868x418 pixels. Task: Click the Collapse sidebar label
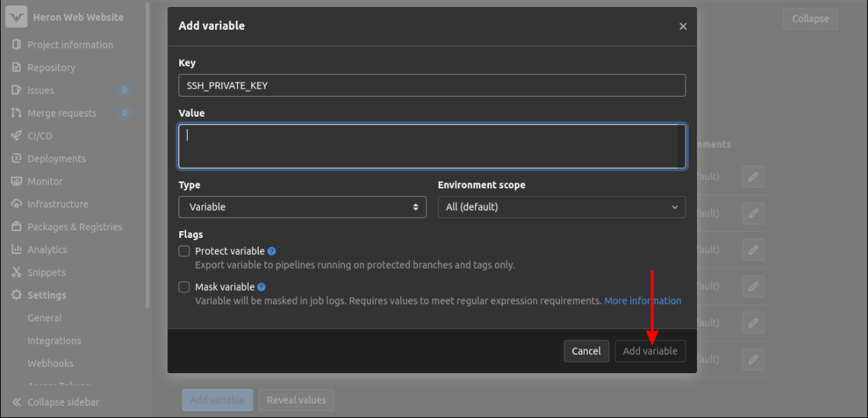(x=63, y=402)
